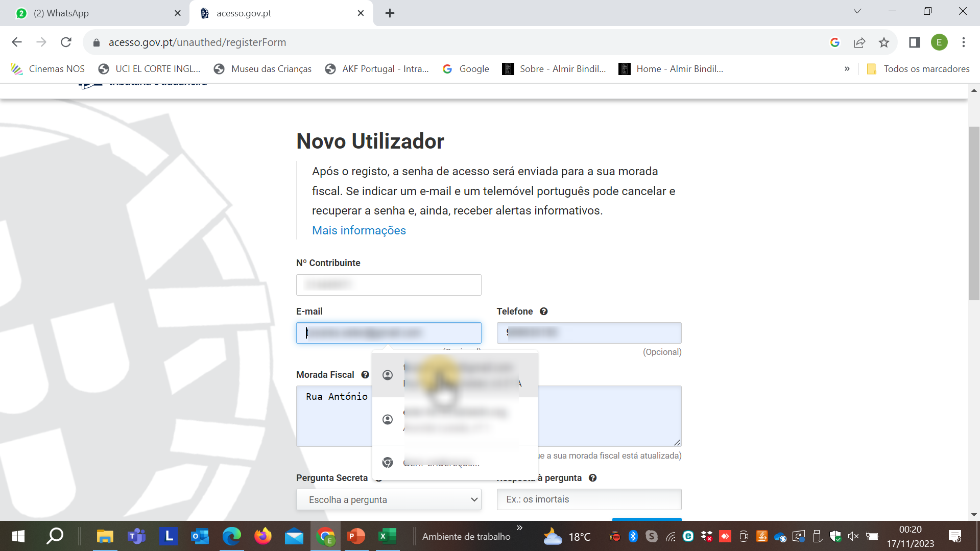Open the Mais informações link
Viewport: 980px width, 551px height.
[359, 230]
